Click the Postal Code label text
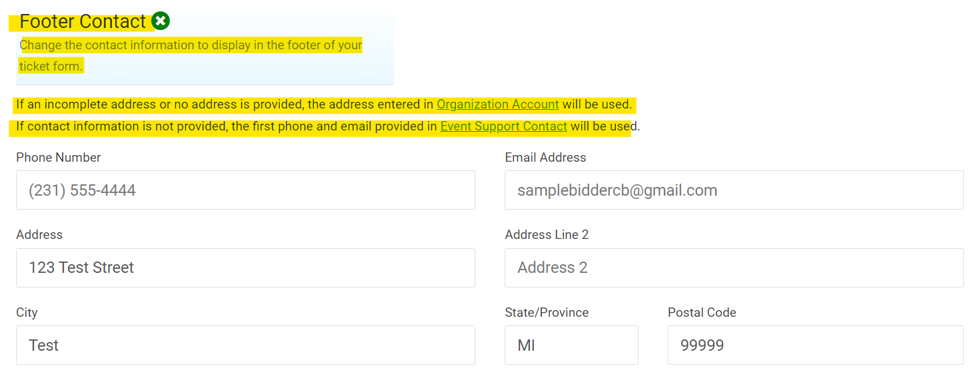 pyautogui.click(x=702, y=313)
